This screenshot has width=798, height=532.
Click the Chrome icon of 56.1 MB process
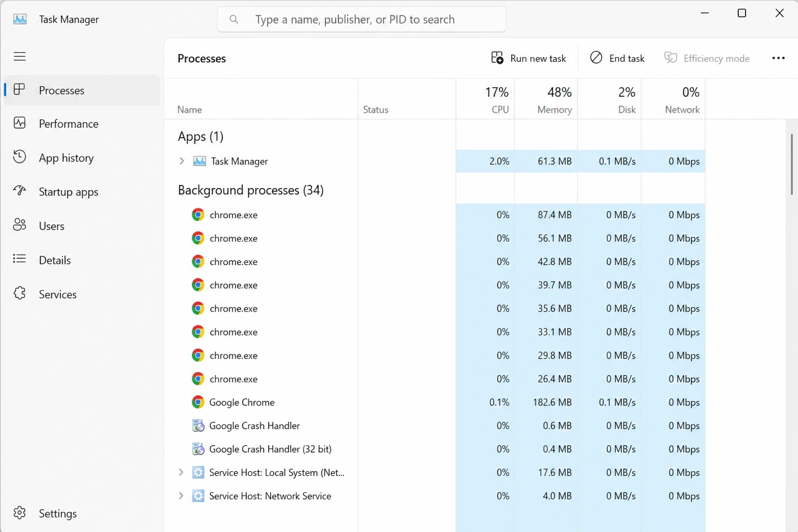click(198, 238)
